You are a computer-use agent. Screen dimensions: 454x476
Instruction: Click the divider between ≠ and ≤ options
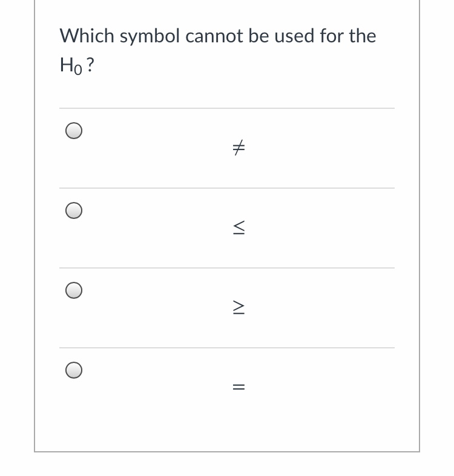point(226,188)
